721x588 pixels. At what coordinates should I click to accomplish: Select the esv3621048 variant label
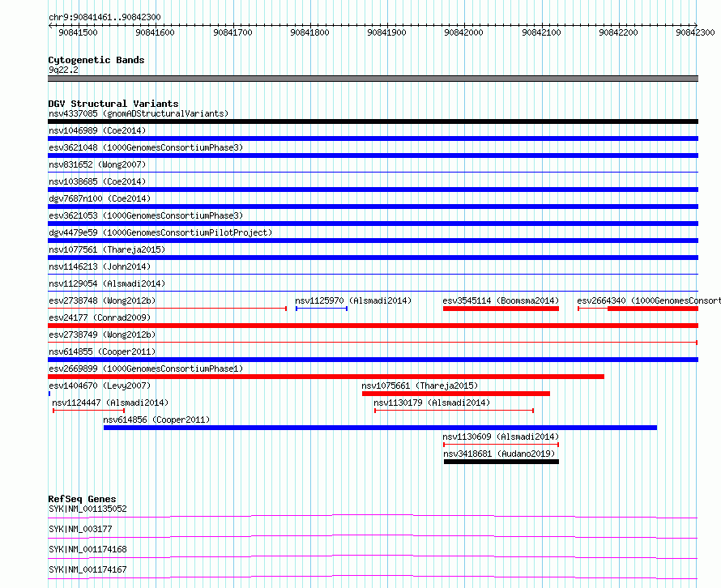point(146,147)
